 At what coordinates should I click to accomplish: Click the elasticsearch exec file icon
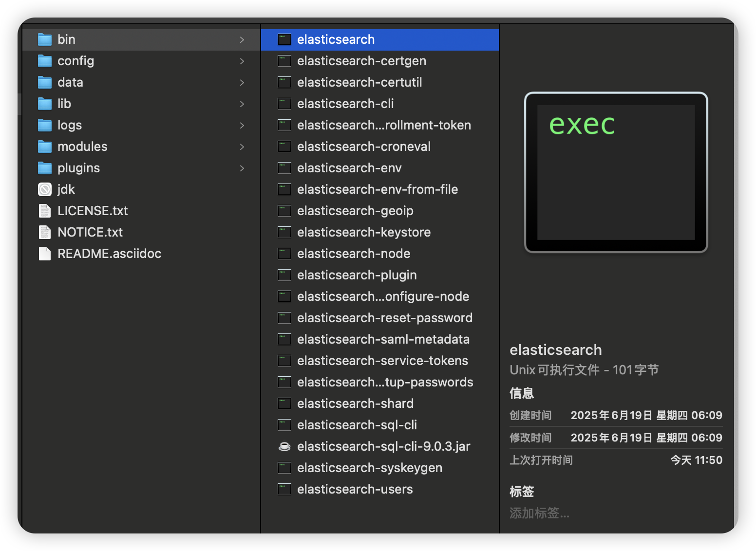tap(284, 39)
